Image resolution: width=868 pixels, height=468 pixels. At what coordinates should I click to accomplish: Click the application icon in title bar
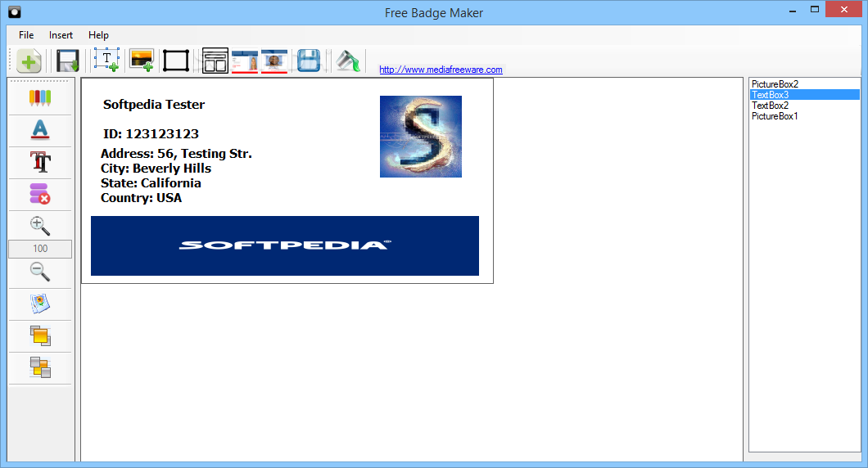[x=15, y=11]
